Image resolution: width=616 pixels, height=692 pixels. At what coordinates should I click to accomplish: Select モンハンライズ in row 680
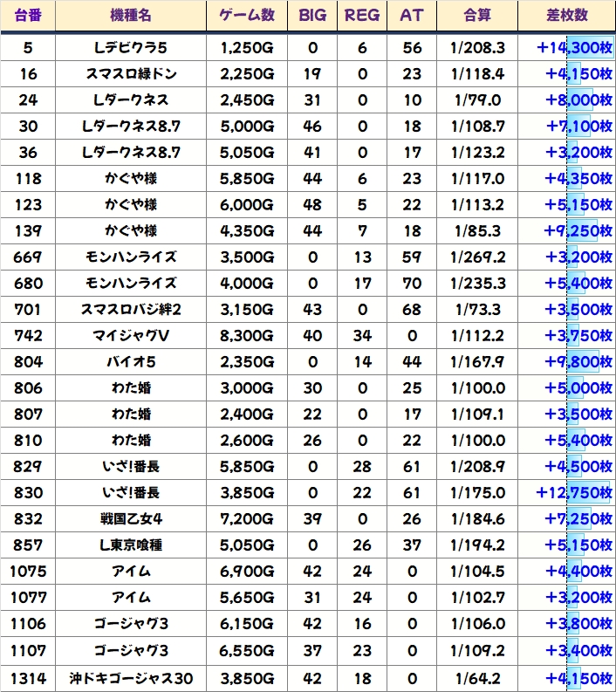(x=131, y=283)
